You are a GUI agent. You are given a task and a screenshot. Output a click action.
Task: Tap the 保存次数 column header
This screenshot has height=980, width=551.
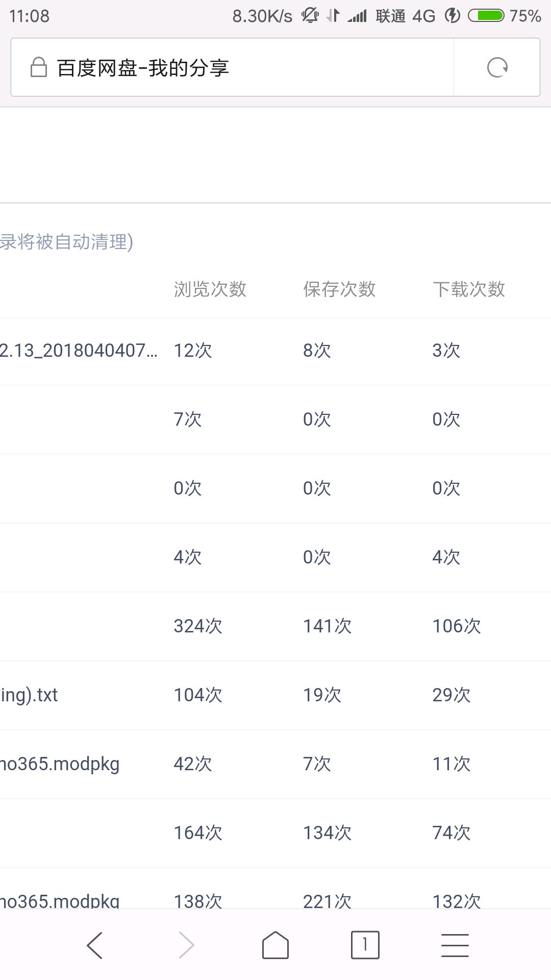[x=339, y=289]
